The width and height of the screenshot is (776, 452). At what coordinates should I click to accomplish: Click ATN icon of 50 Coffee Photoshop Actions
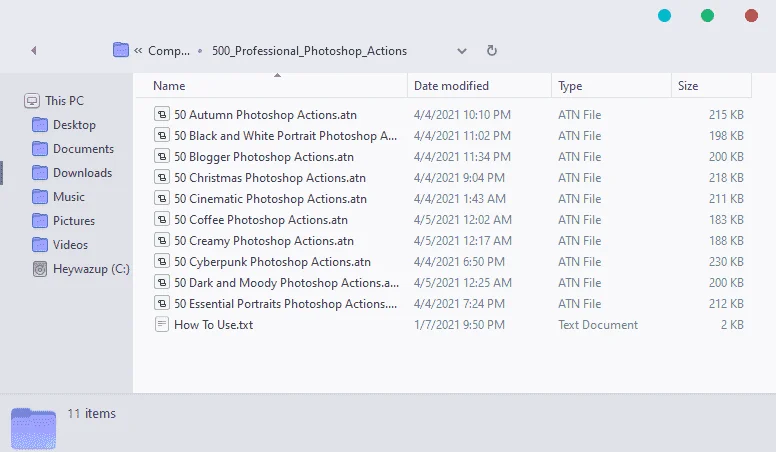tap(161, 219)
